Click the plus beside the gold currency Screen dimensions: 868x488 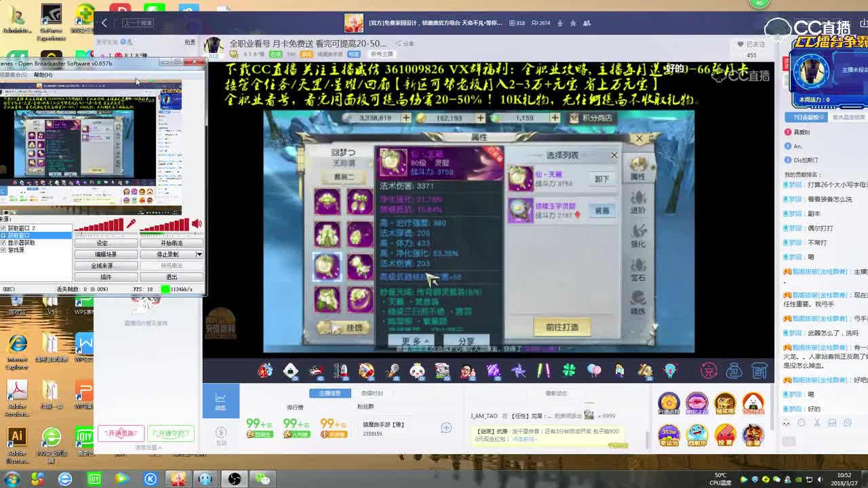480,118
